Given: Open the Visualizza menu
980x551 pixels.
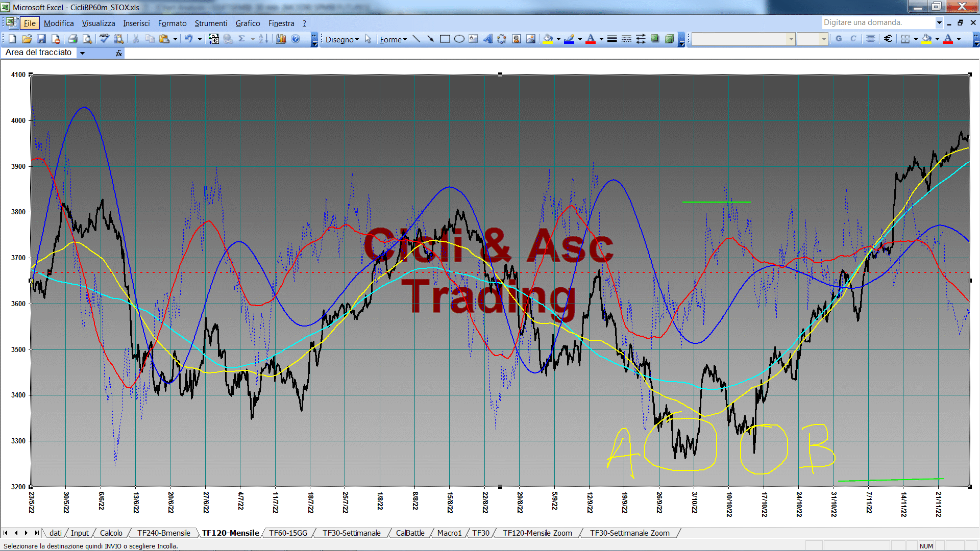Looking at the screenshot, I should pos(99,23).
